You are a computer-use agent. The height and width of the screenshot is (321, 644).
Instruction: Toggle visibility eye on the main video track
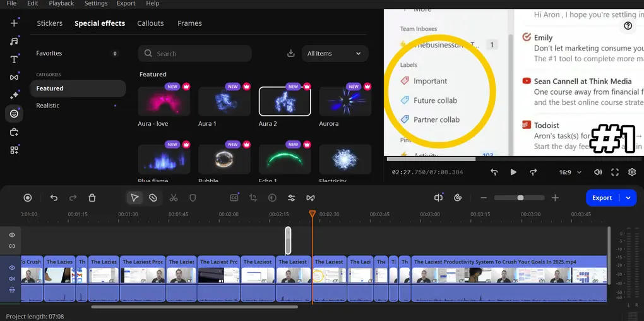(x=12, y=267)
